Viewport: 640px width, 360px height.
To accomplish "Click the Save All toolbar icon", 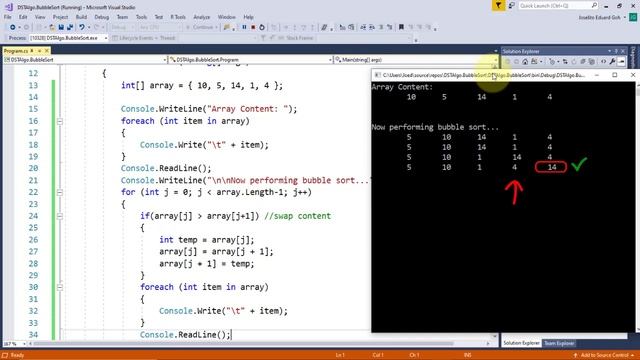I will tap(70, 27).
